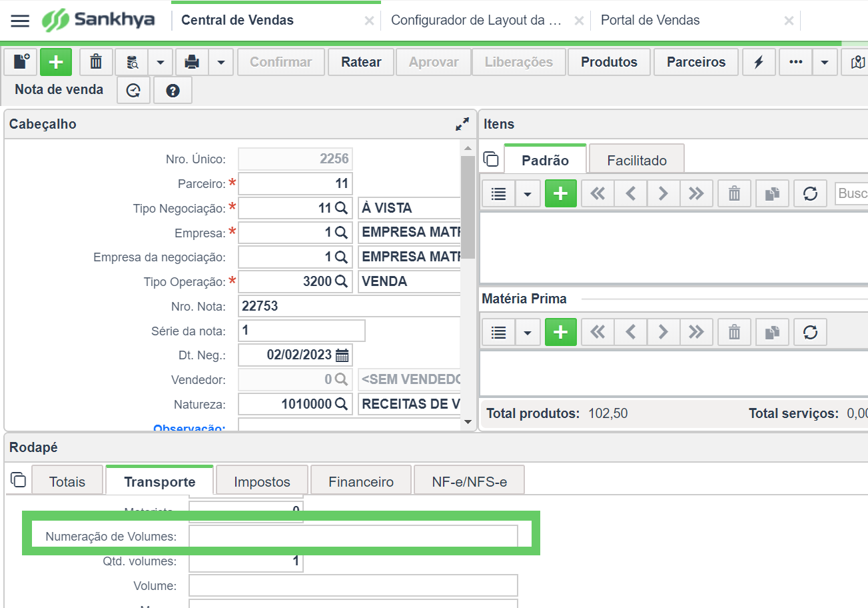Viewport: 868px width, 608px height.
Task: Click the Parceiros button
Action: (x=696, y=62)
